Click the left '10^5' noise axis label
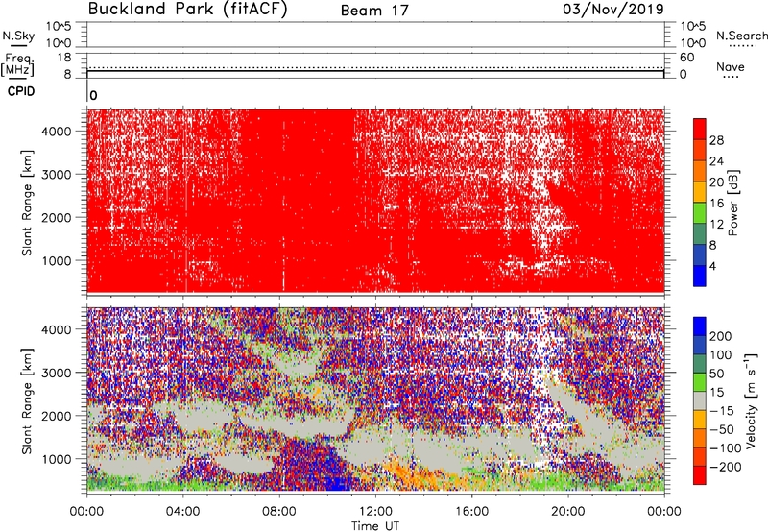Screen dimensions: 768x532 click(59, 27)
